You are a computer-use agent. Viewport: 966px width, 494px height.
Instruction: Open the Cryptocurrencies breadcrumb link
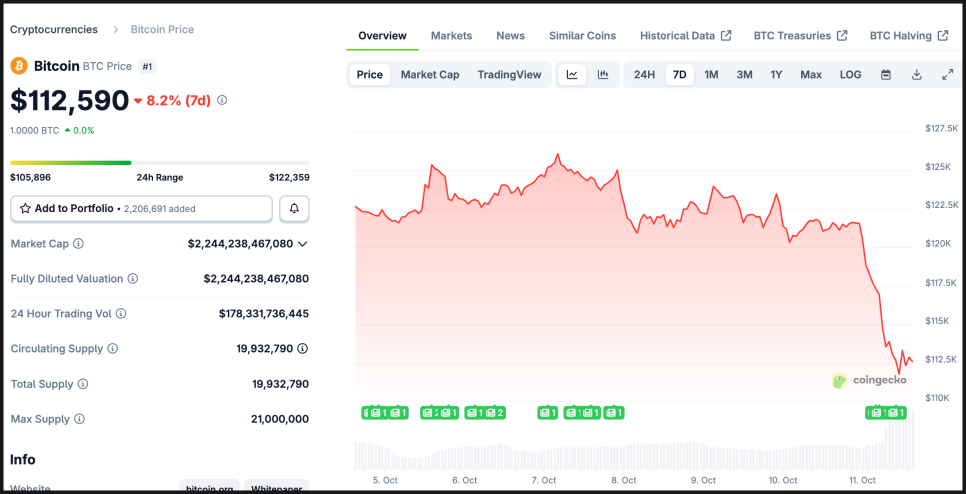[x=54, y=30]
